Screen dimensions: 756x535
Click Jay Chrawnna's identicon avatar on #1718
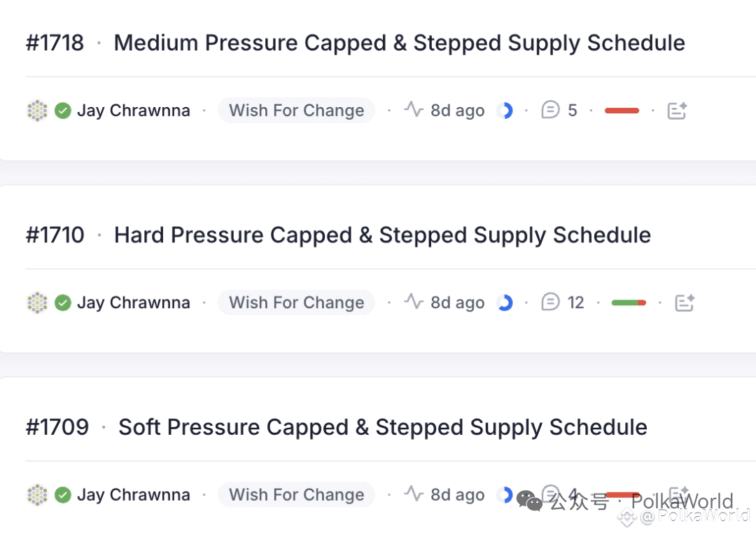37,111
